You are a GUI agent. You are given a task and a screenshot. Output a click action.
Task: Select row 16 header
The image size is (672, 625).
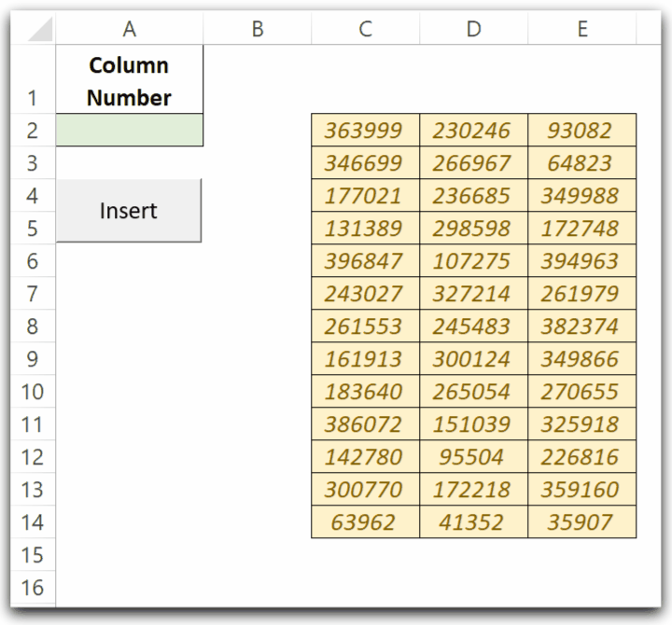coord(33,587)
